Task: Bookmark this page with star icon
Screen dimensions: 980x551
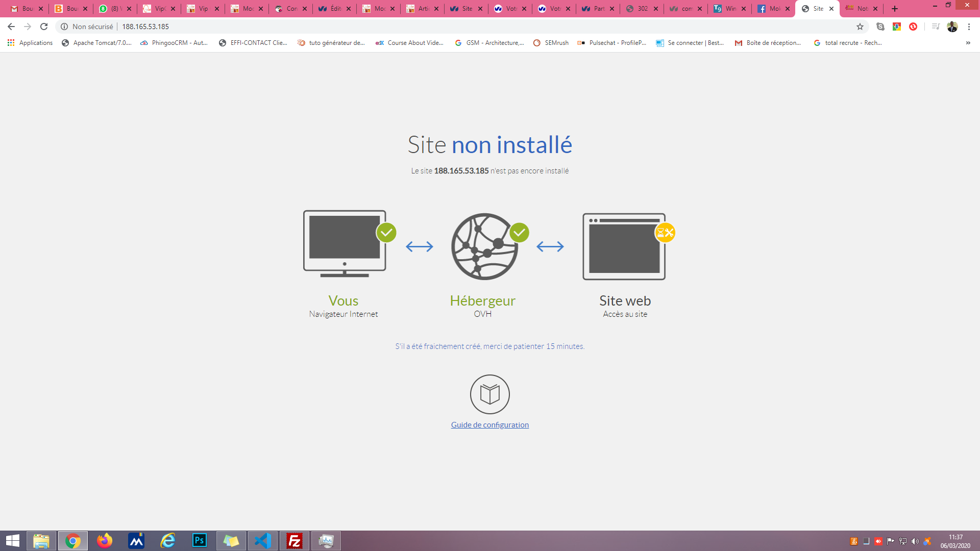Action: (860, 27)
